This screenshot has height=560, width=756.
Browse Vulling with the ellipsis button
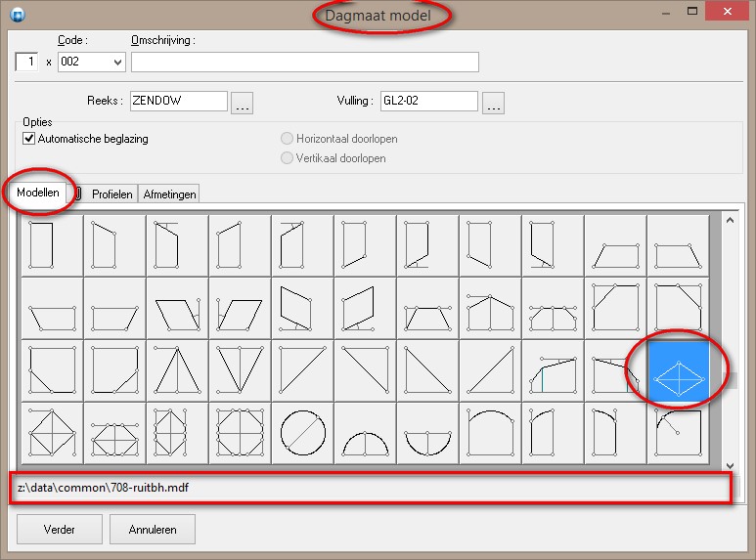tap(493, 103)
